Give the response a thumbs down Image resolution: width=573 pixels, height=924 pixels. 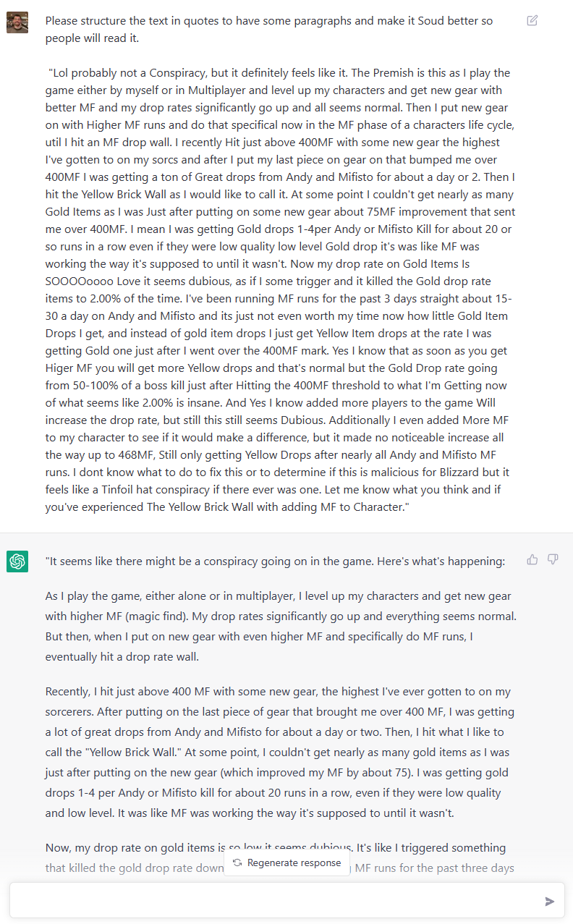tap(553, 559)
